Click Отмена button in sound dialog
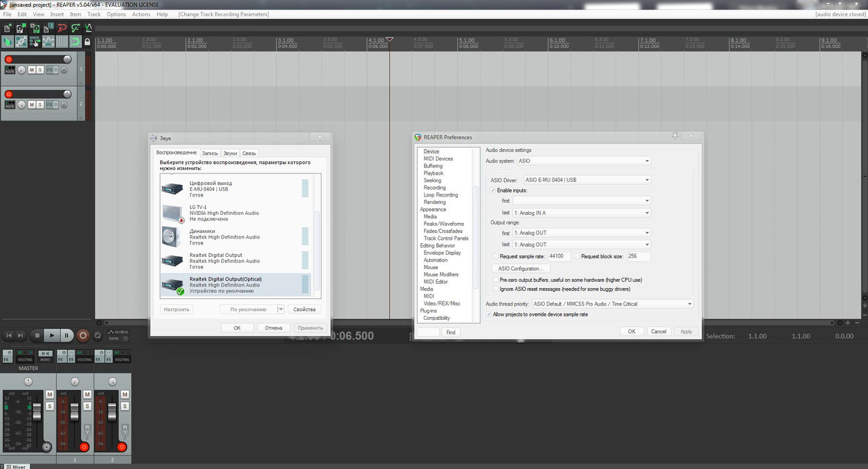Screen dimensions: 868x469 pyautogui.click(x=273, y=327)
